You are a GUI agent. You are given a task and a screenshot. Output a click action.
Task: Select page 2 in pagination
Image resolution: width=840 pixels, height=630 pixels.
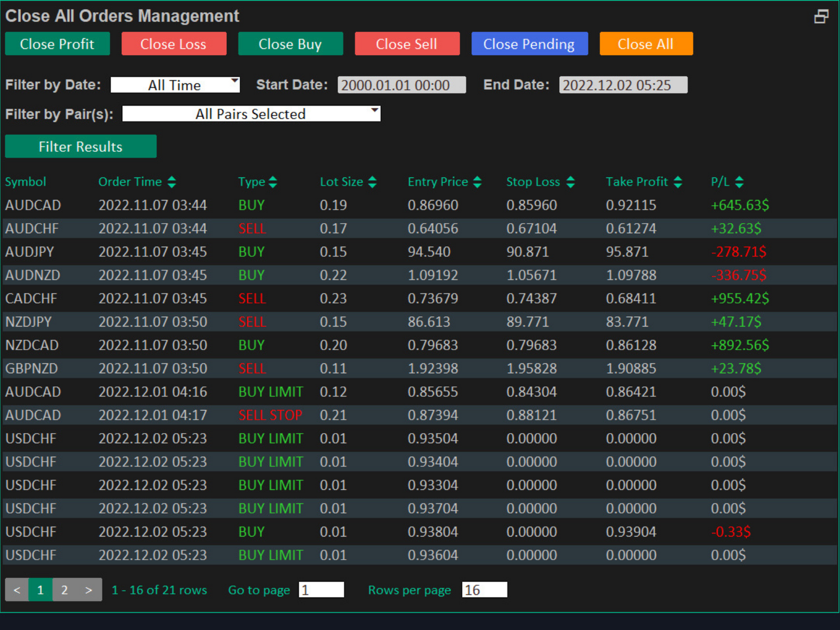[x=65, y=590]
